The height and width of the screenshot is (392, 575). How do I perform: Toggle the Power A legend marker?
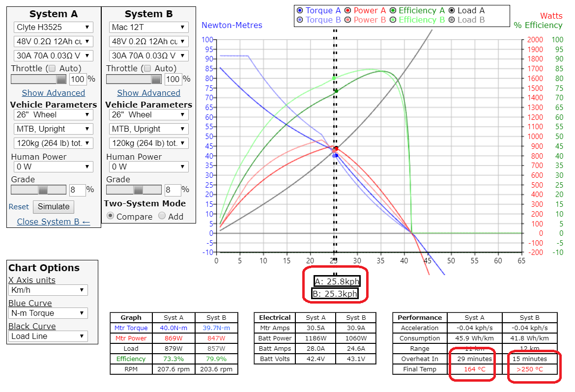[347, 10]
